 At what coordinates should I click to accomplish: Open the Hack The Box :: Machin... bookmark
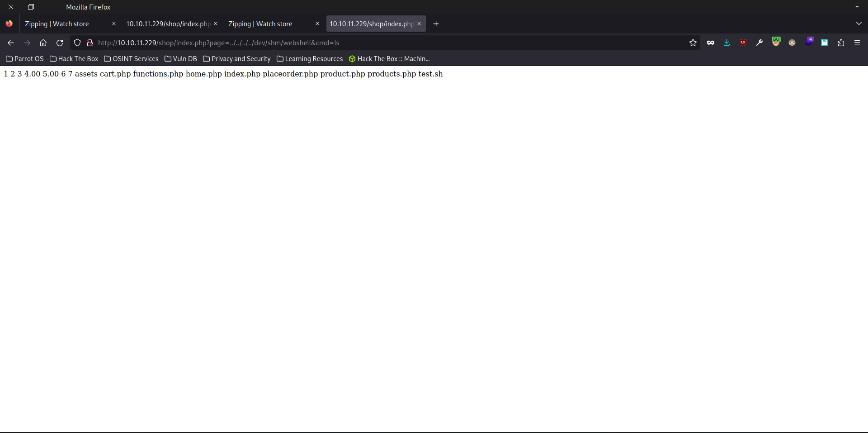pyautogui.click(x=389, y=59)
